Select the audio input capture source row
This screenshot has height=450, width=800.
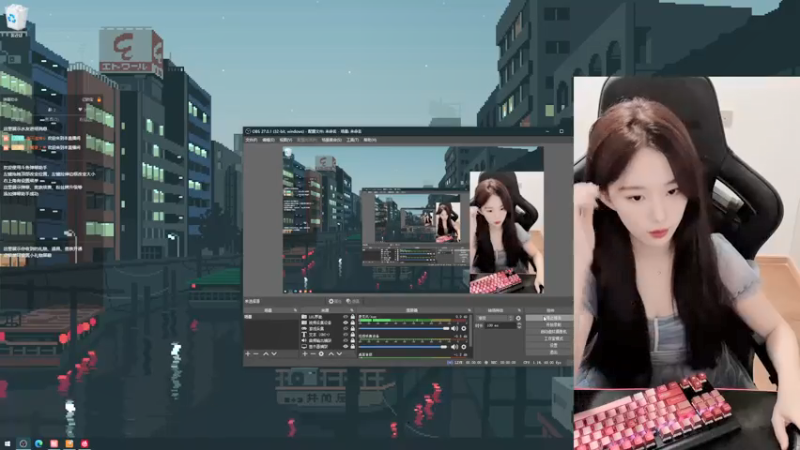[328, 341]
